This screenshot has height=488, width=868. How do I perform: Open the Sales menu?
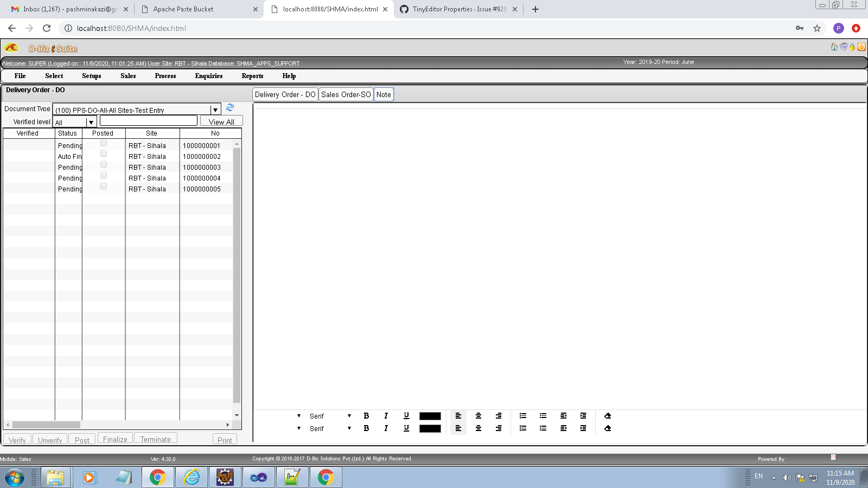point(128,76)
